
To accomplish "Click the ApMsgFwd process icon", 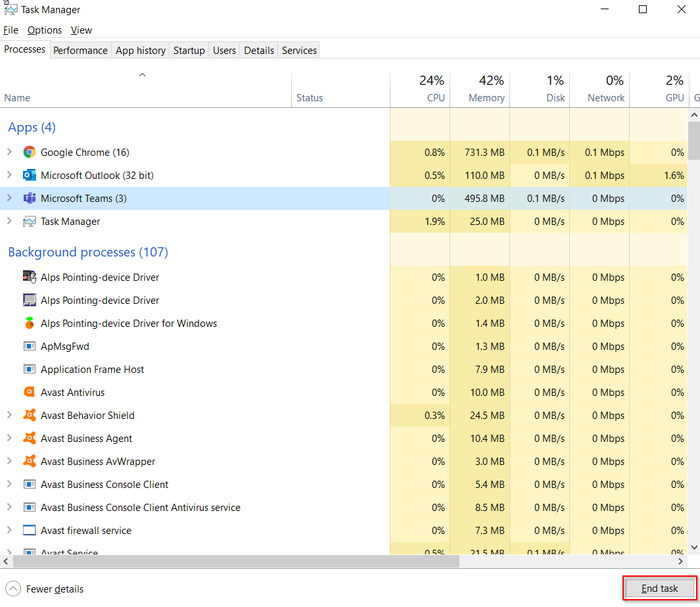I will point(30,346).
